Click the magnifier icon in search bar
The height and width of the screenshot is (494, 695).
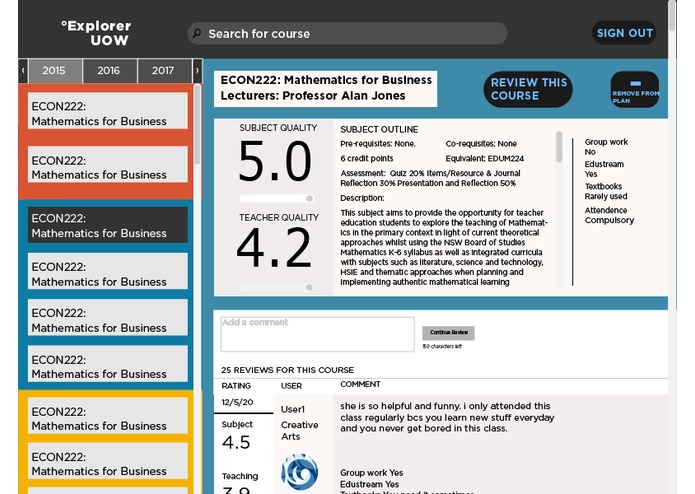point(197,33)
